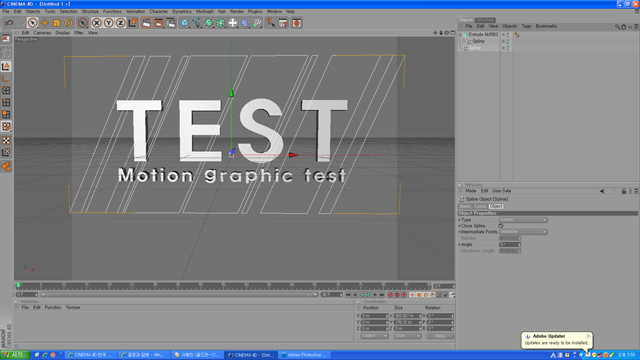
Task: Toggle the Close Spline checkbox
Action: pyautogui.click(x=501, y=226)
